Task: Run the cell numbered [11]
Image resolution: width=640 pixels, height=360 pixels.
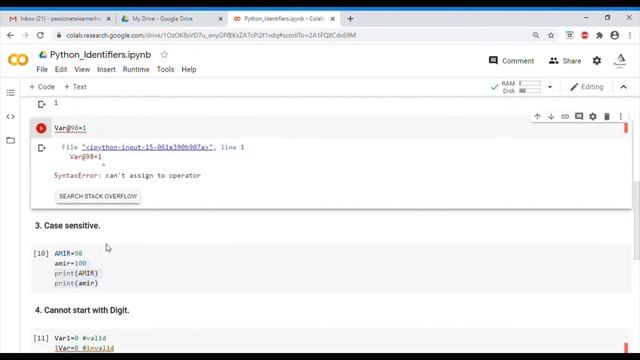Action: 41,338
